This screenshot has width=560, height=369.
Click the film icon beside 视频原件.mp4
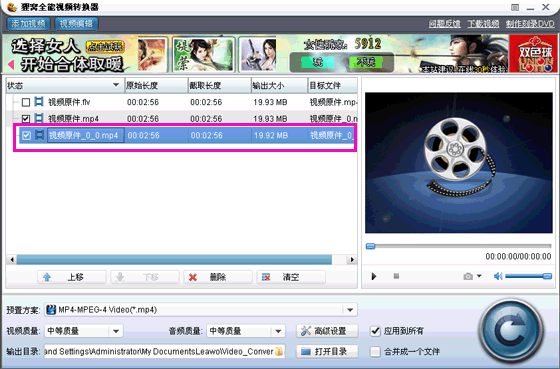pos(39,118)
